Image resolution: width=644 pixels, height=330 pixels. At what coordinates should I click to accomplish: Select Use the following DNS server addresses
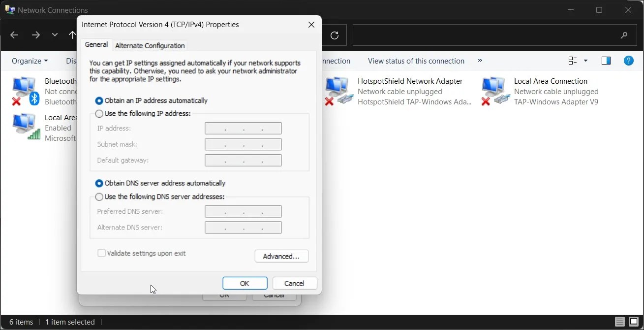click(99, 197)
